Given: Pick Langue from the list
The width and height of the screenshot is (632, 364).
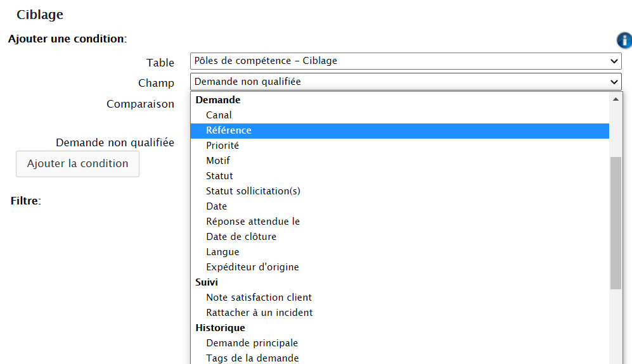Looking at the screenshot, I should tap(222, 252).
